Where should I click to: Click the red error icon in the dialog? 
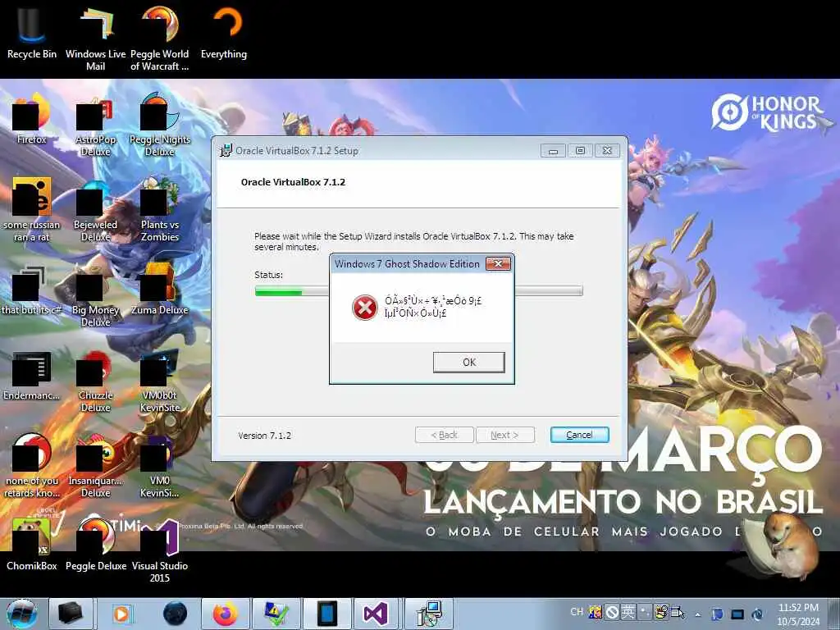click(x=365, y=308)
